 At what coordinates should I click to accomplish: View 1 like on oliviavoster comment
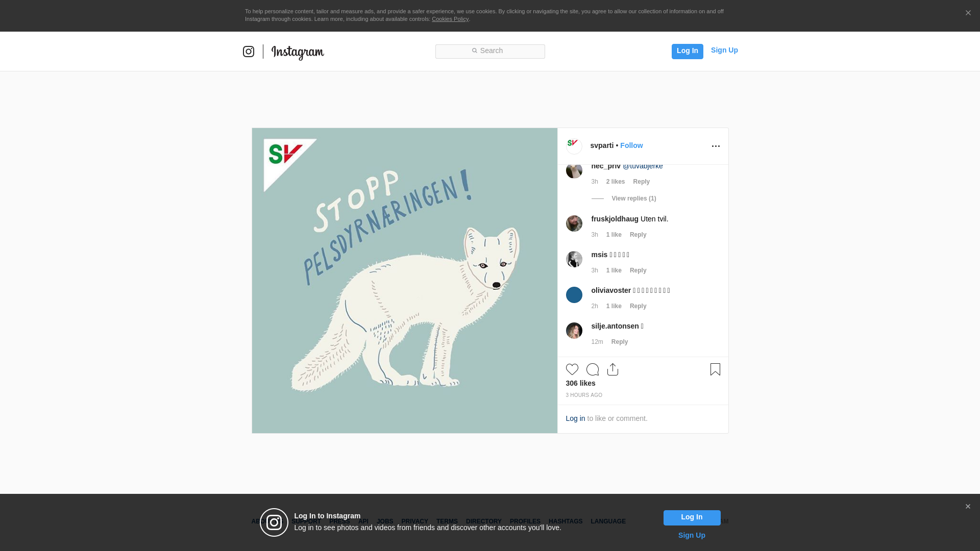point(614,306)
